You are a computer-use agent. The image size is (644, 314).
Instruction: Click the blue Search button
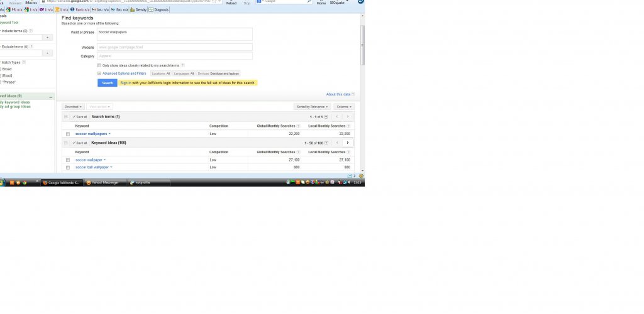coord(107,83)
